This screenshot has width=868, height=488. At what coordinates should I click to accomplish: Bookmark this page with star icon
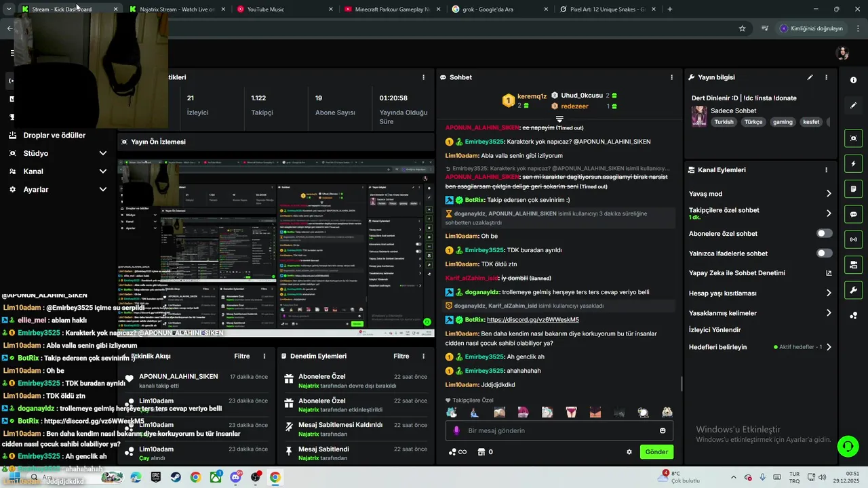click(x=742, y=28)
